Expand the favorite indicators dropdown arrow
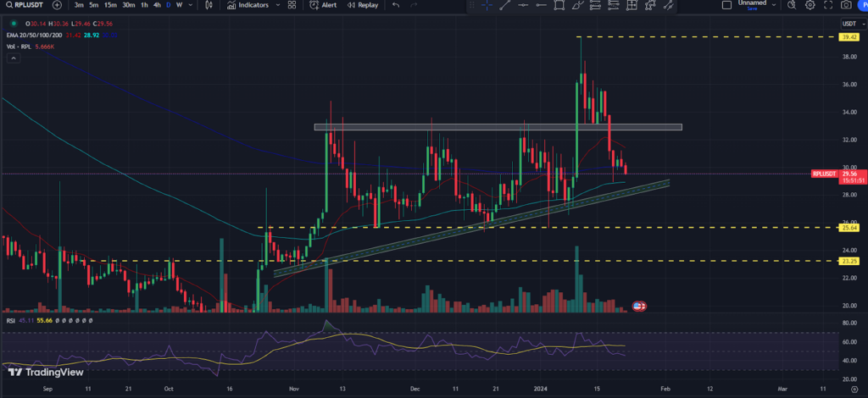868x398 pixels. 278,5
